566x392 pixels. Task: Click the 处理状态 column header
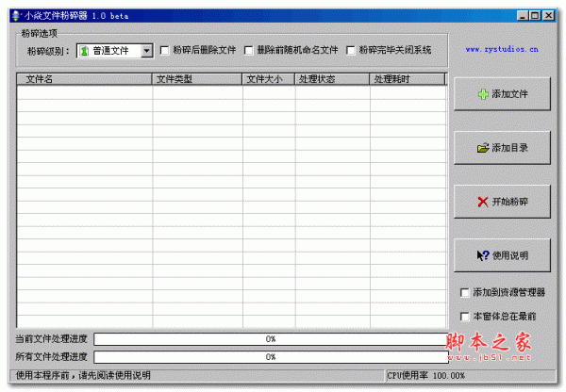(x=332, y=79)
